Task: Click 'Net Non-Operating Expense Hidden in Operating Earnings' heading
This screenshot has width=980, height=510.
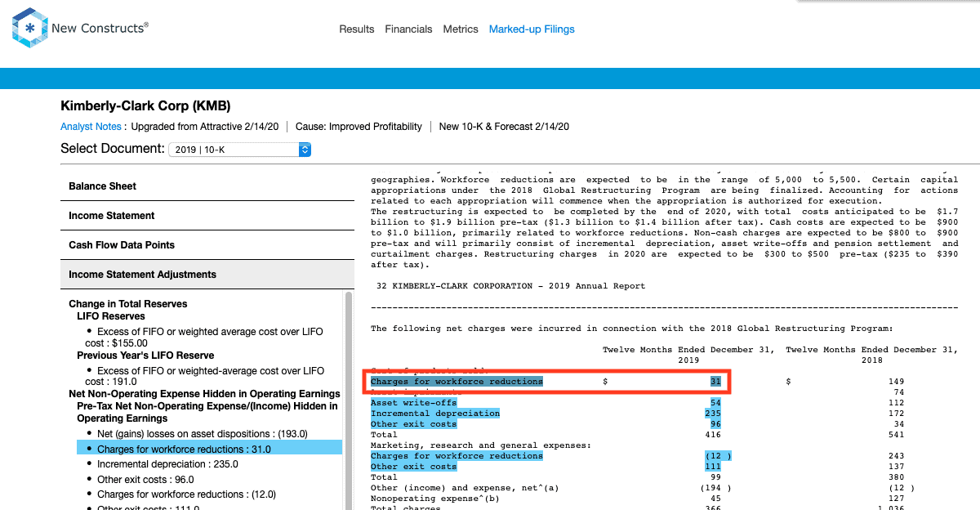Action: [204, 394]
